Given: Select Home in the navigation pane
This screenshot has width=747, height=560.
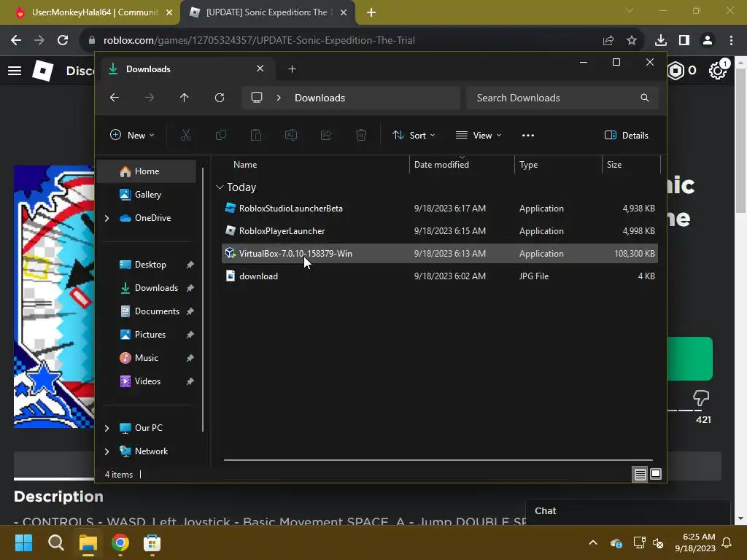Looking at the screenshot, I should tap(147, 171).
